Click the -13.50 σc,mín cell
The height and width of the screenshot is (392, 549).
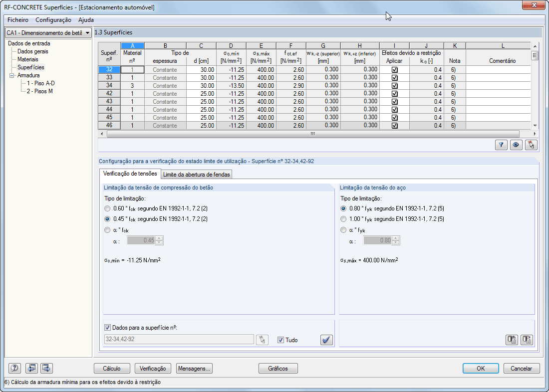(x=232, y=86)
